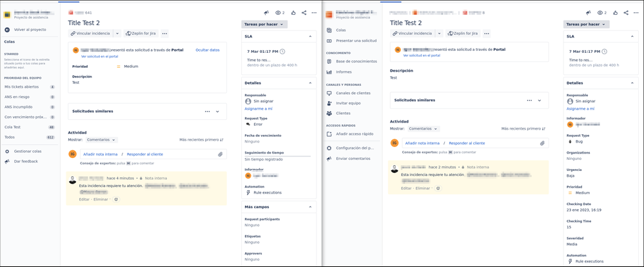Viewport: 644px width, 267px height.
Task: Expand Solicitudes similares chevron in right window
Action: (540, 100)
